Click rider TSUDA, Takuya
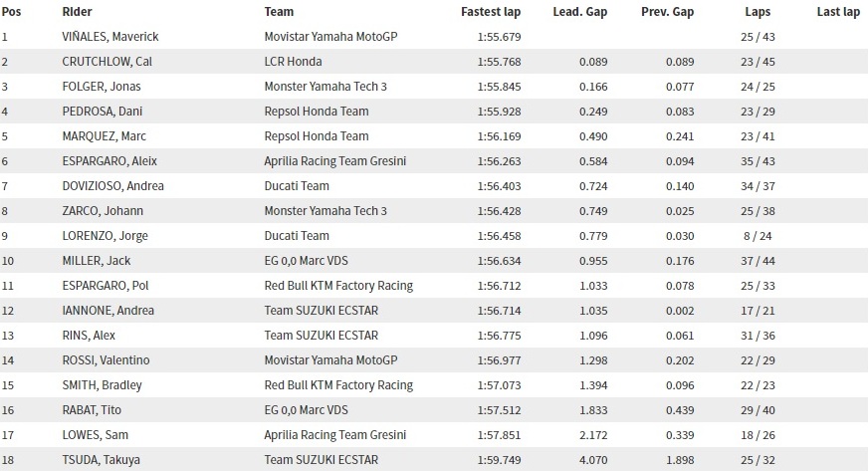Viewport: 868px width, 471px height. 101,460
